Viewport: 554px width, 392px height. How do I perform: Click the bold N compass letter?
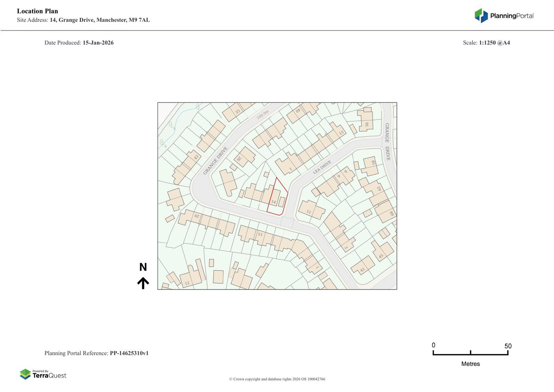(143, 267)
